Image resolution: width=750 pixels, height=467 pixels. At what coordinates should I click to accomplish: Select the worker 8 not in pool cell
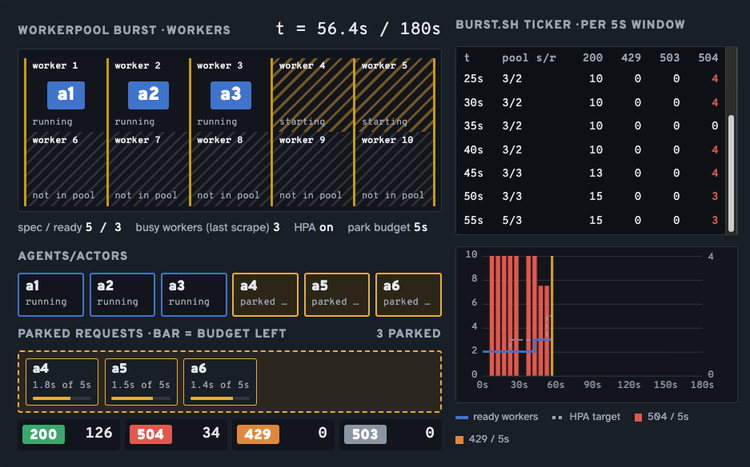point(230,169)
